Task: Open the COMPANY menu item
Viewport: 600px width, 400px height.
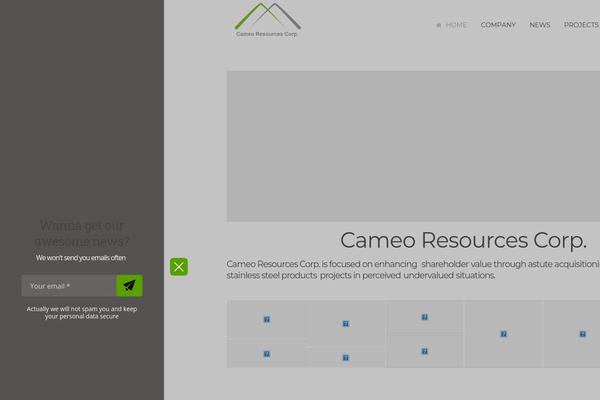Action: tap(498, 25)
